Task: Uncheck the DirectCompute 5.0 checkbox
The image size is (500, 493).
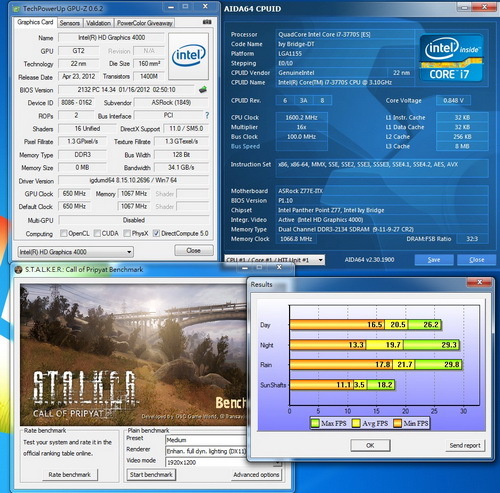Action: tap(156, 233)
